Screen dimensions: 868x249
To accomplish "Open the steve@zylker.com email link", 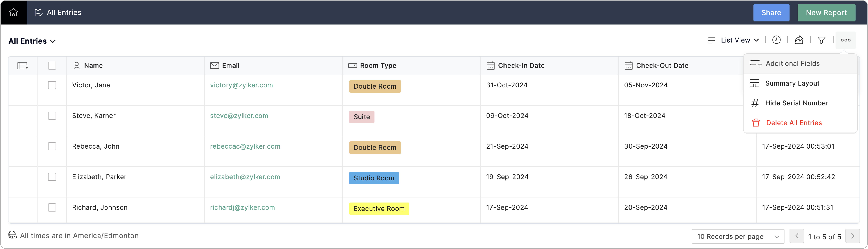I will click(x=239, y=116).
